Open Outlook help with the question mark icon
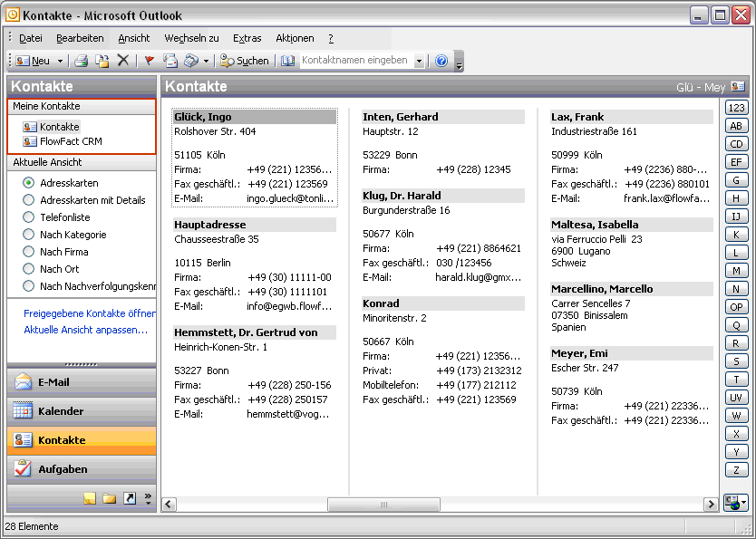The image size is (756, 539). coord(441,61)
